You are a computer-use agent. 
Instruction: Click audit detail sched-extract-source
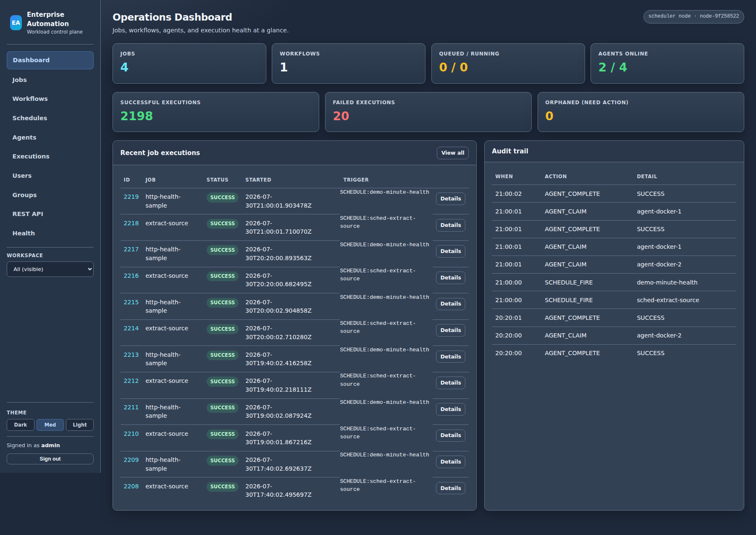668,300
